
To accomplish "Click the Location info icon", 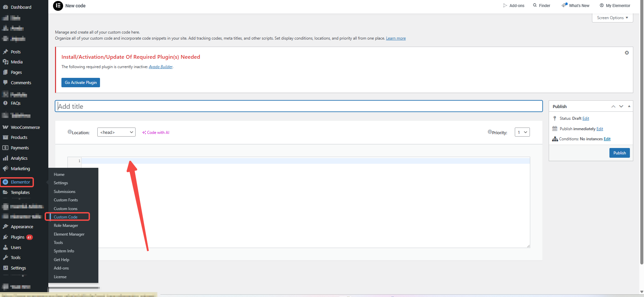I will [x=69, y=132].
